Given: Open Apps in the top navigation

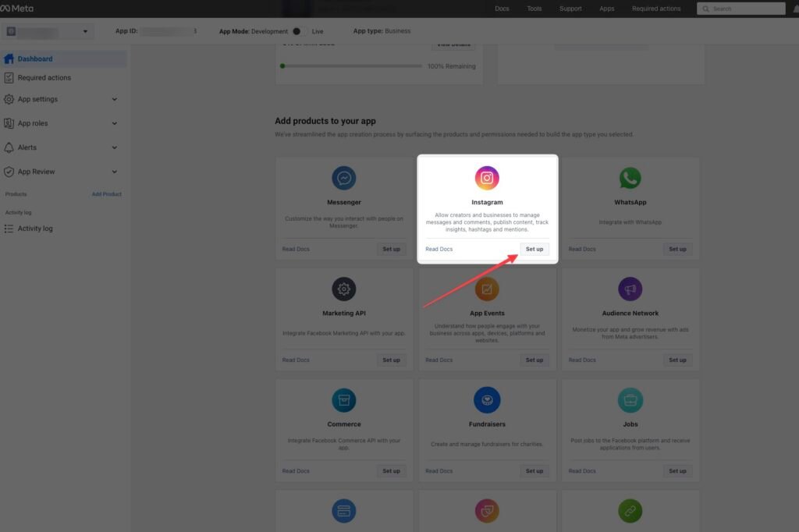Looking at the screenshot, I should (606, 9).
